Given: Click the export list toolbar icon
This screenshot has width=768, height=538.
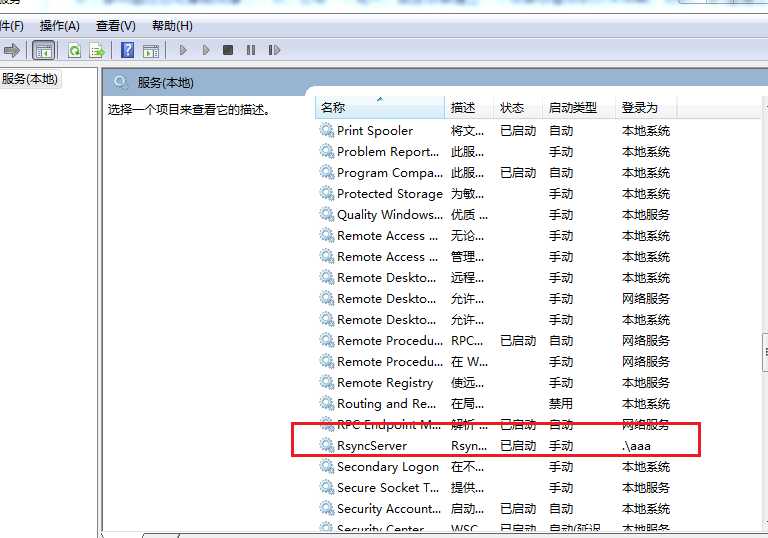Looking at the screenshot, I should [x=97, y=50].
